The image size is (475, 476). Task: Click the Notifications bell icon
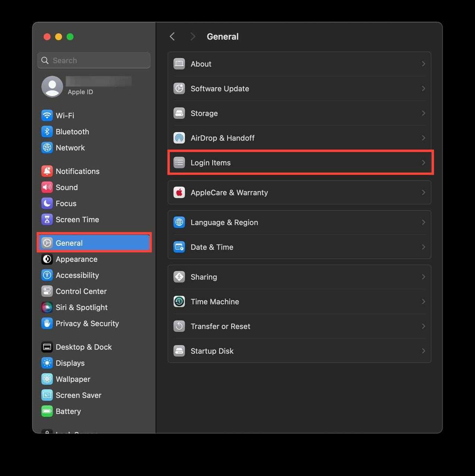point(47,171)
